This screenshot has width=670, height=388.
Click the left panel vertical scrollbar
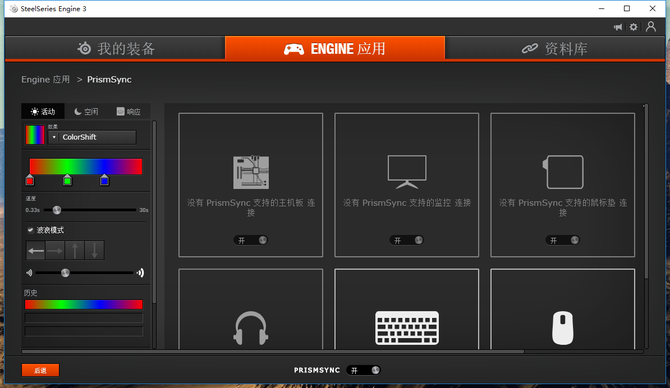(154, 212)
